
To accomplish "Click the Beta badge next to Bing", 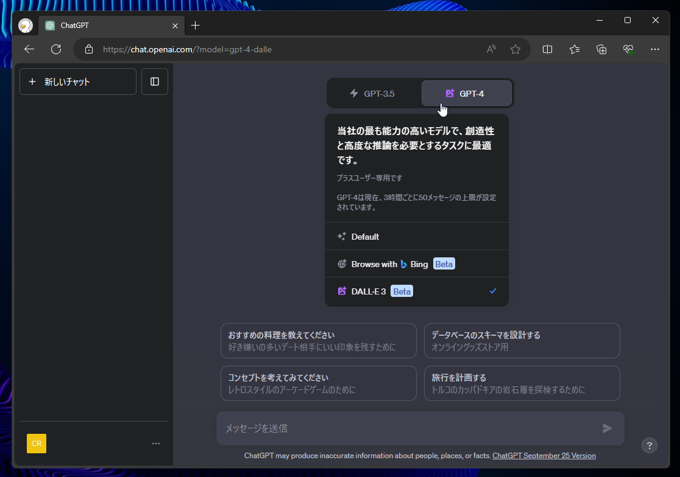I will 444,264.
